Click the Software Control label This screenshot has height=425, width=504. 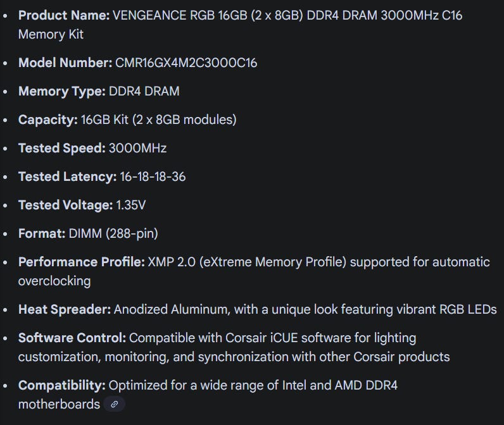72,338
